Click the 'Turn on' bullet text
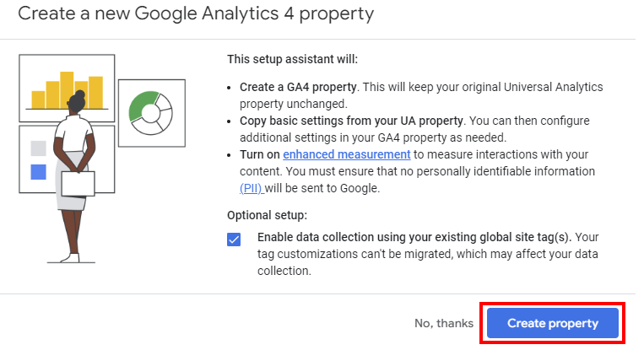The image size is (644, 350). [260, 154]
